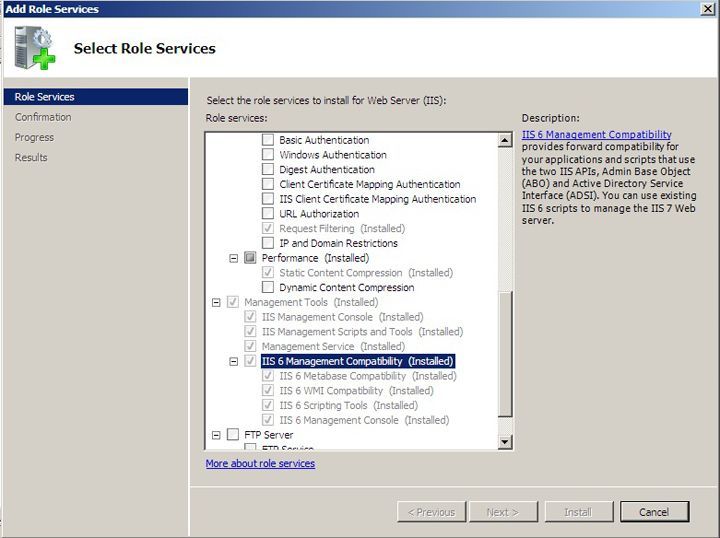
Task: Select the Management Tools (Installed) label
Action: point(311,302)
